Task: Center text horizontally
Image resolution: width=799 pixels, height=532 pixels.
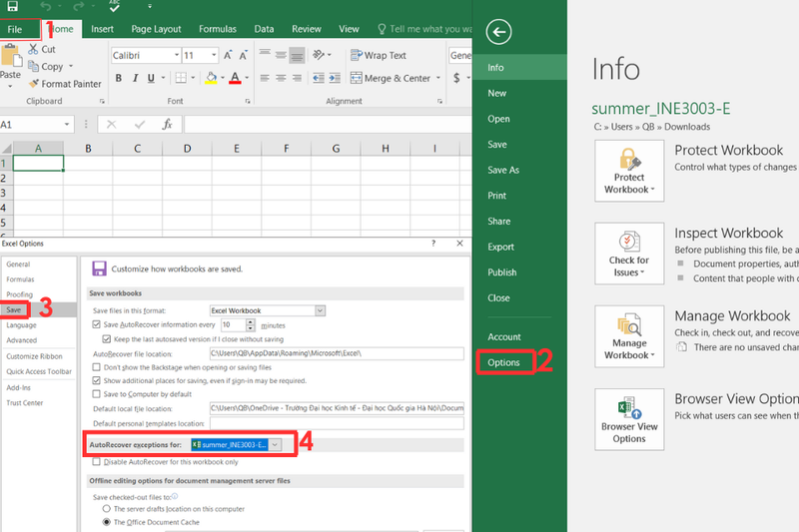Action: [x=281, y=78]
